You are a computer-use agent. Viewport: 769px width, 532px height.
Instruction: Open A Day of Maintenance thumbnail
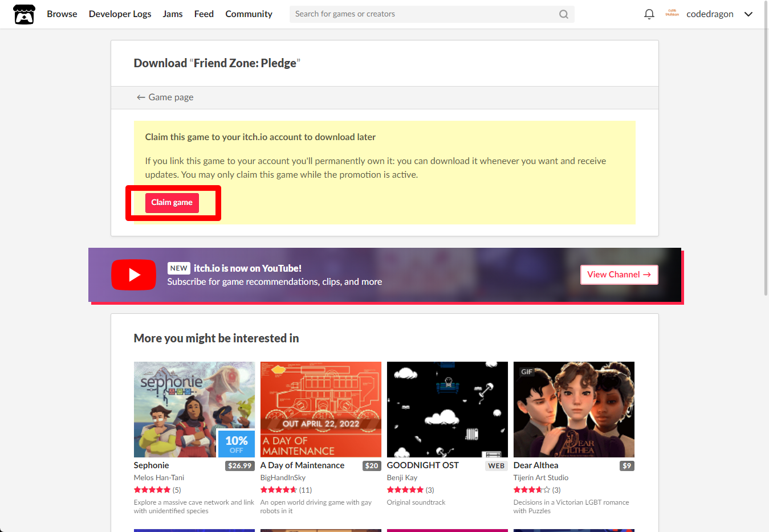point(321,410)
